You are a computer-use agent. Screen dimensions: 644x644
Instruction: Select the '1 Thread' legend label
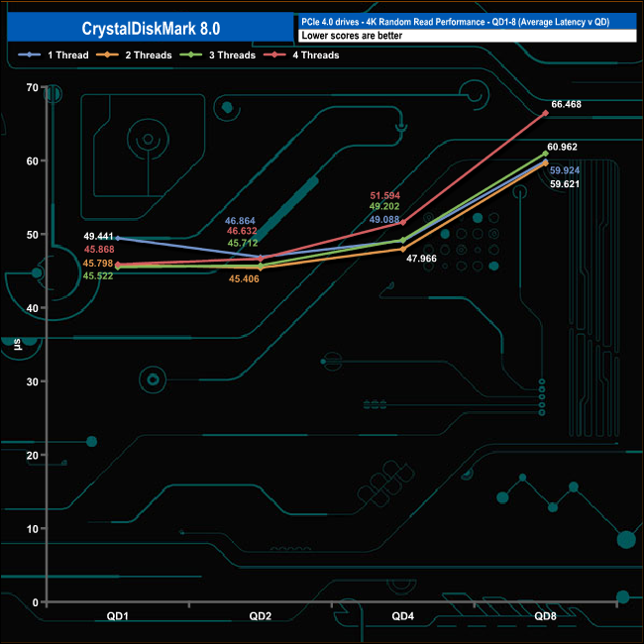(x=67, y=55)
